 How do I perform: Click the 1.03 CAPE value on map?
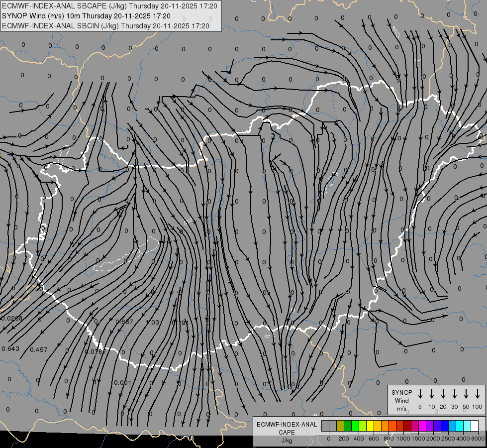(153, 322)
